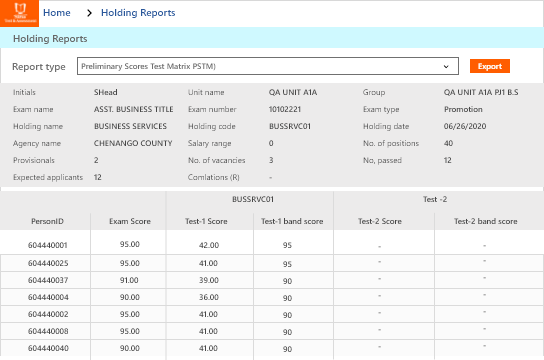This screenshot has height=360, width=544.
Task: Select the Test-2 band score column header
Action: click(486, 221)
